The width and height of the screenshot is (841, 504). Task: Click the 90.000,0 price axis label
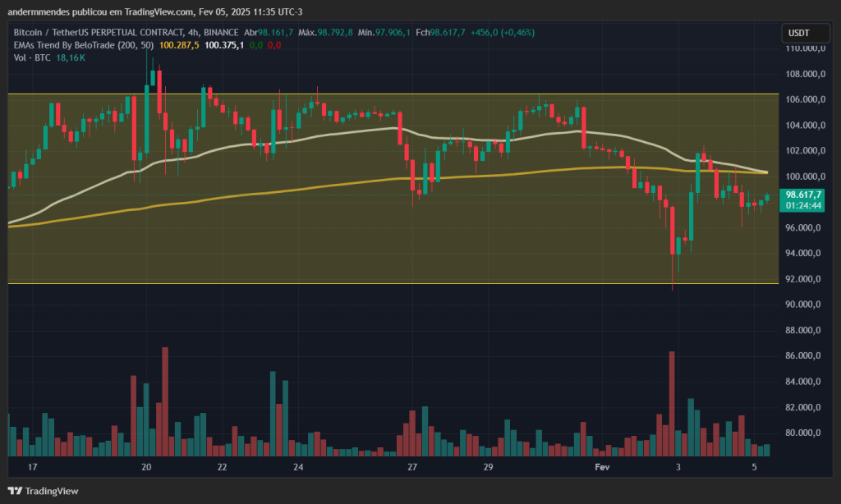(803, 305)
